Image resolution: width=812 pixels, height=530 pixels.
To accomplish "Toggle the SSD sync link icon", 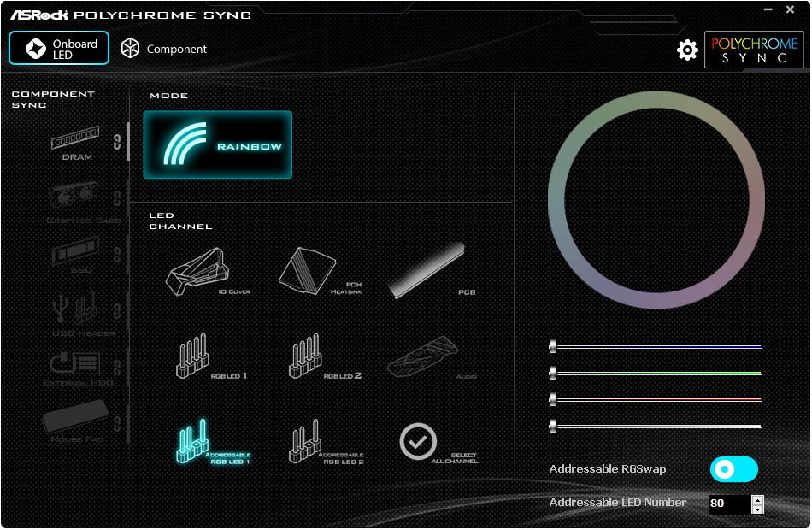I will click(x=117, y=255).
